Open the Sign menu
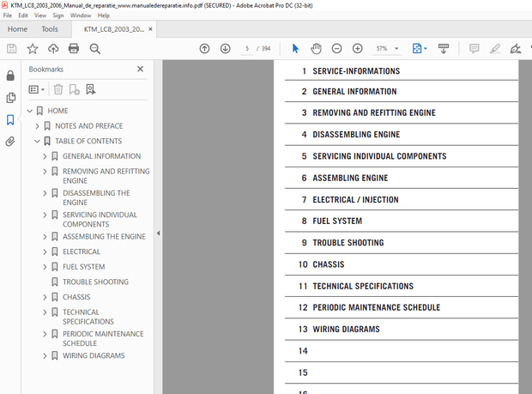The width and height of the screenshot is (532, 394). point(58,15)
